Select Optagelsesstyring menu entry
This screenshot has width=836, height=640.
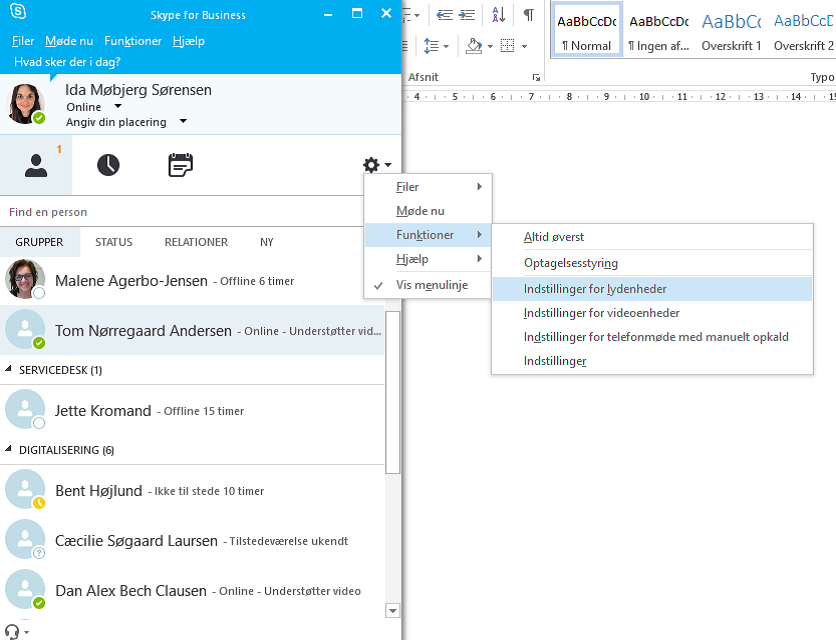tap(653, 263)
